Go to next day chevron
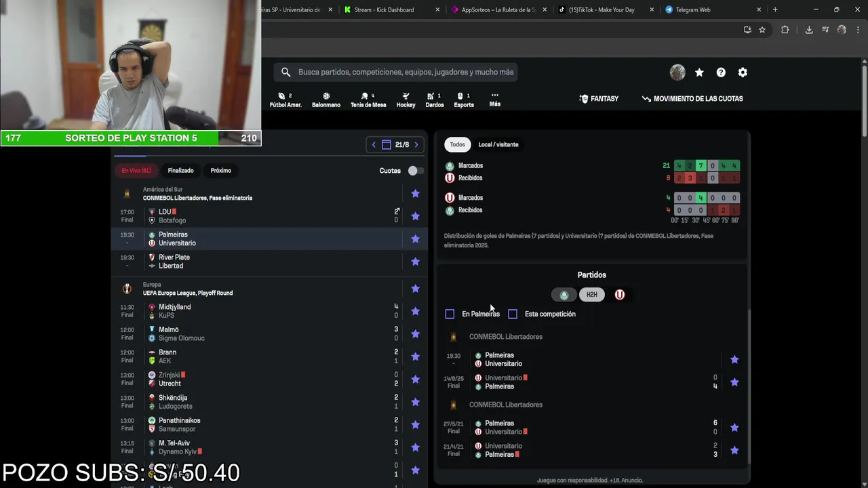Screen dimensions: 868x488 coord(416,144)
